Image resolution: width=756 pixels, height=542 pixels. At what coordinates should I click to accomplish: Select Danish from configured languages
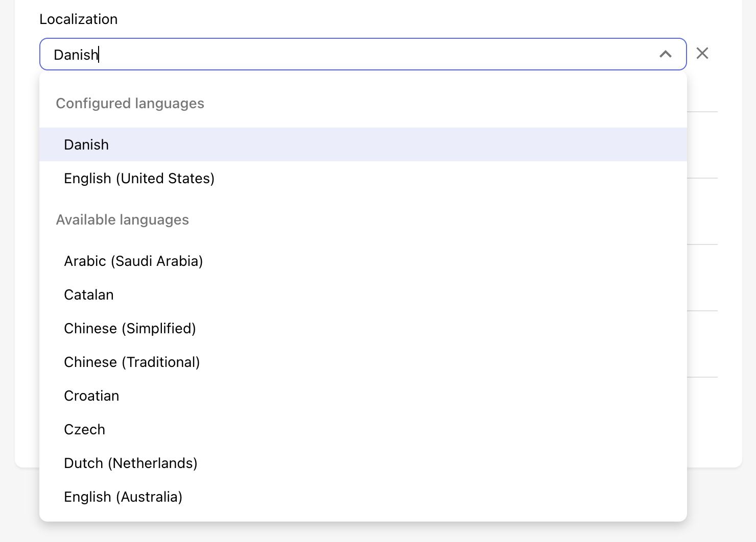[x=86, y=145]
